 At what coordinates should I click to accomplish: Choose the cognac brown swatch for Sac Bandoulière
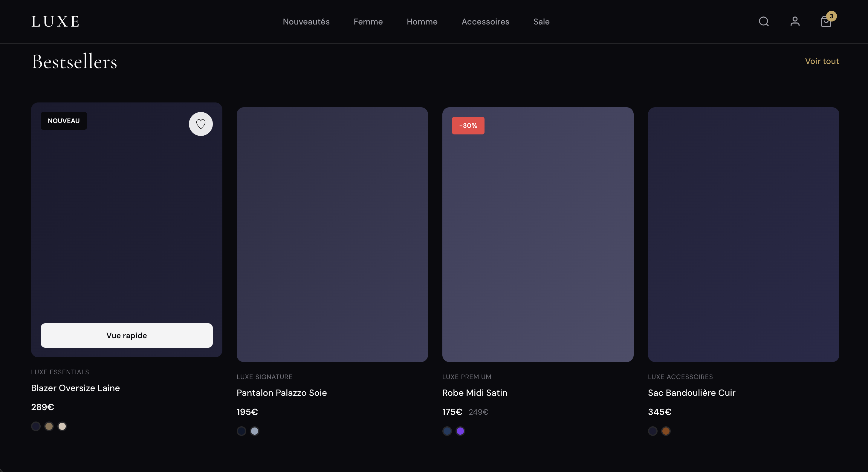tap(665, 431)
